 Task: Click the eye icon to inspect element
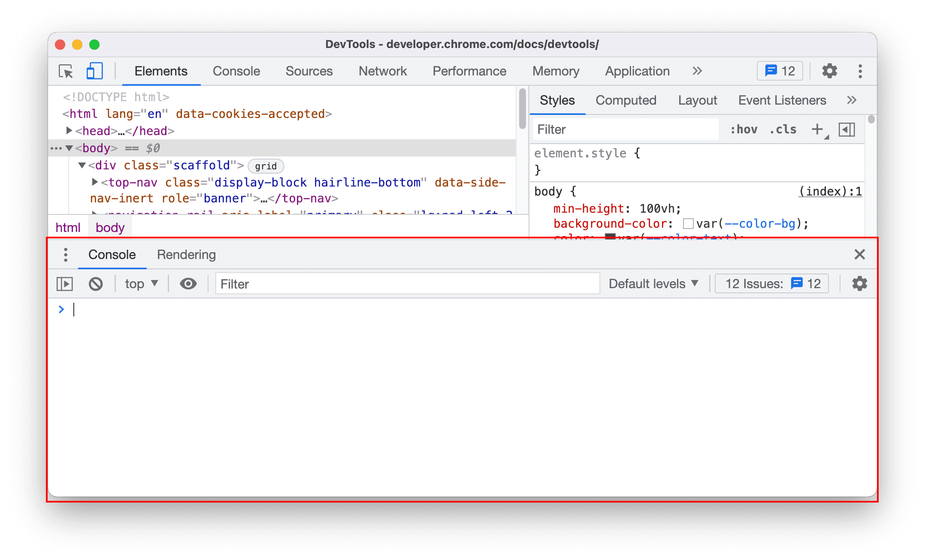click(187, 284)
